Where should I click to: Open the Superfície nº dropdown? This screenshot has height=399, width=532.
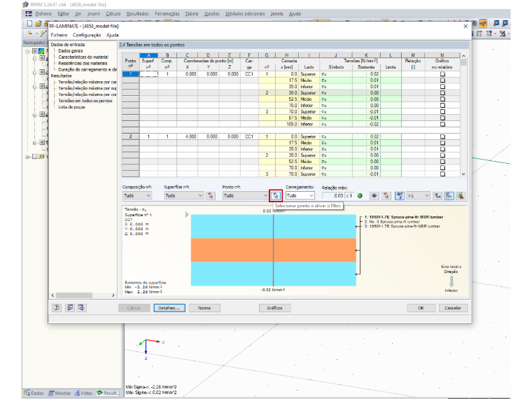coord(183,196)
